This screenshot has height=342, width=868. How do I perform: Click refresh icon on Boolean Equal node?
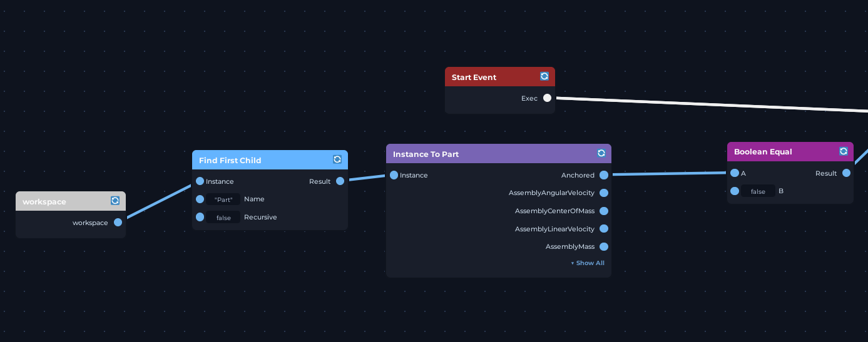coord(844,151)
